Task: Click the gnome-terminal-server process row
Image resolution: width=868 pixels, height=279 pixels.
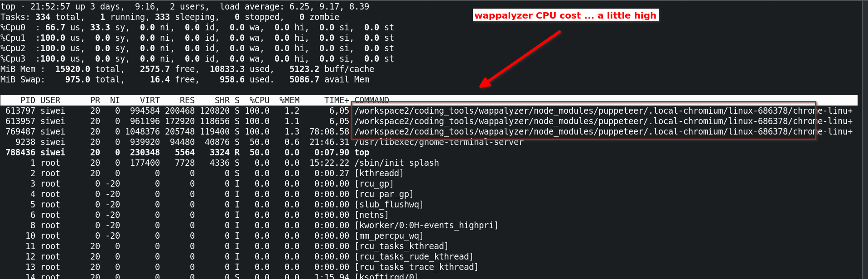Action: (439, 142)
